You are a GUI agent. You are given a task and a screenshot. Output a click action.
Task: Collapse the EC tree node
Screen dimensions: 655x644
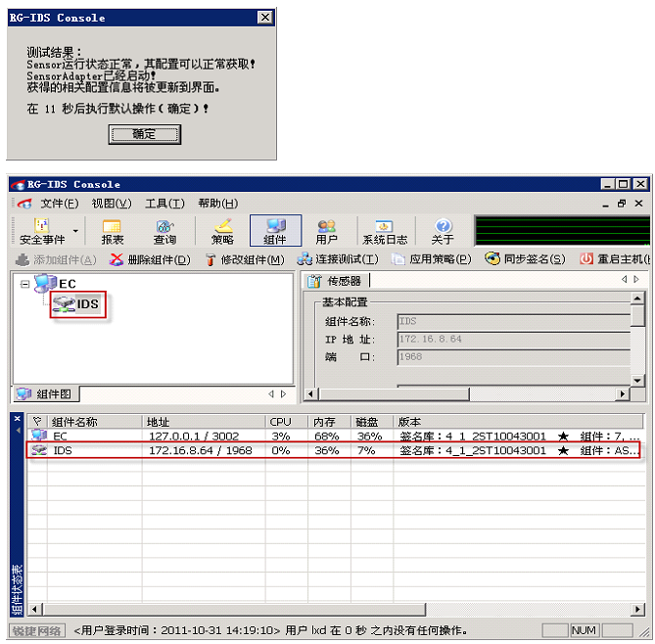coord(25,285)
